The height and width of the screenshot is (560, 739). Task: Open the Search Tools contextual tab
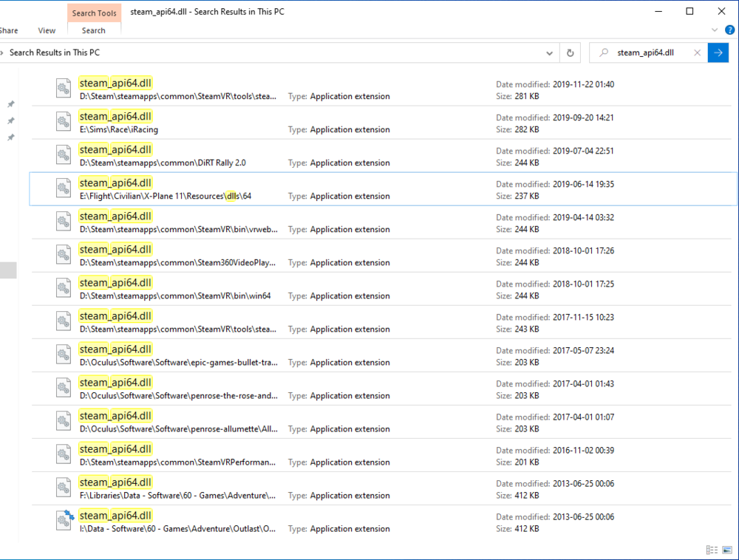[x=95, y=13]
